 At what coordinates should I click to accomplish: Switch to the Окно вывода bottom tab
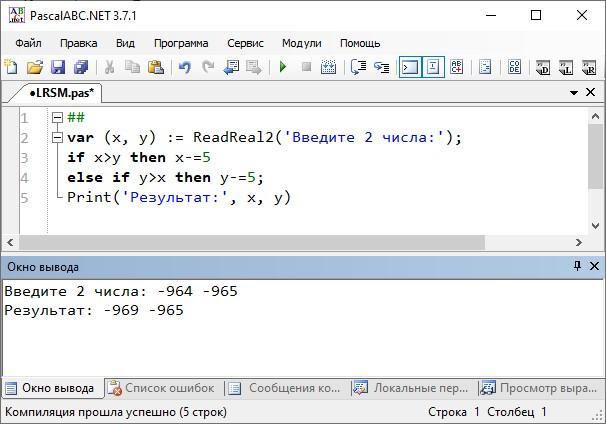(51, 388)
